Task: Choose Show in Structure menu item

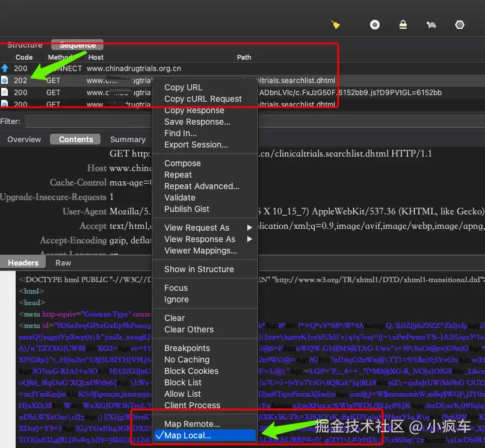Action: click(205, 269)
